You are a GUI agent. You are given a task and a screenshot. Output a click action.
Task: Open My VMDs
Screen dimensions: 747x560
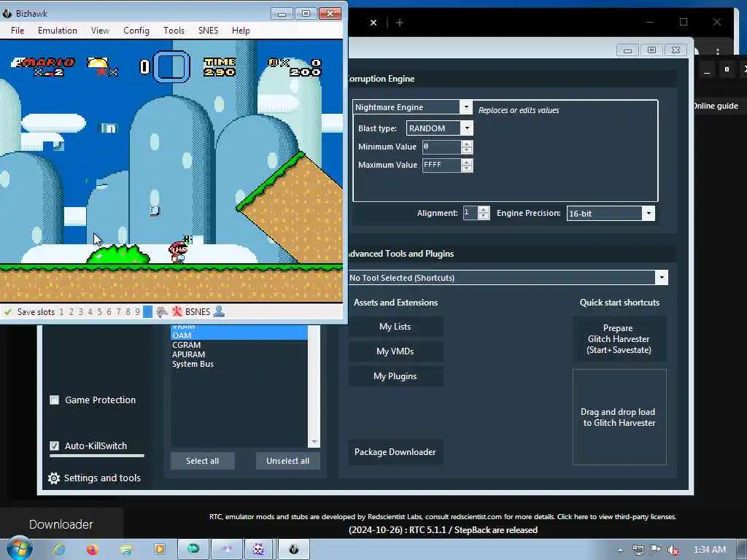pos(395,351)
